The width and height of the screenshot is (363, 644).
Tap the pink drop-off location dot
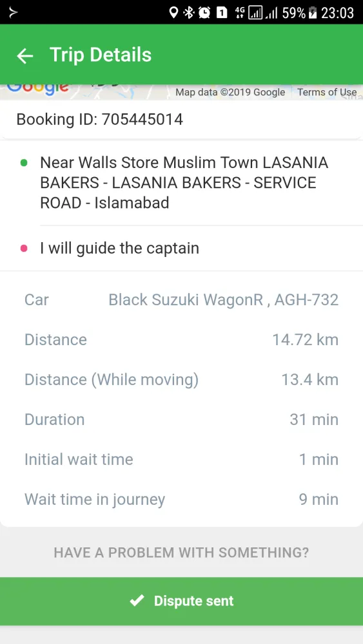(24, 248)
